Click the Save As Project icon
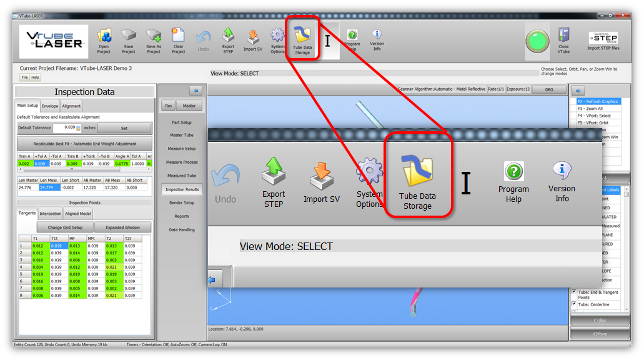The width and height of the screenshot is (644, 360). [154, 37]
